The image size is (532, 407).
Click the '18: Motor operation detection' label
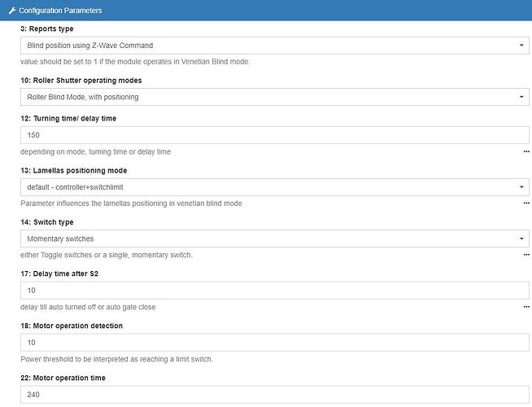coord(72,326)
